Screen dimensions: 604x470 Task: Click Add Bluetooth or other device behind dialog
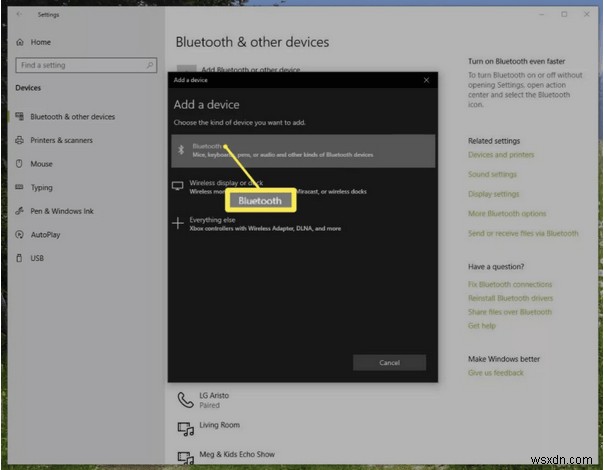click(250, 69)
